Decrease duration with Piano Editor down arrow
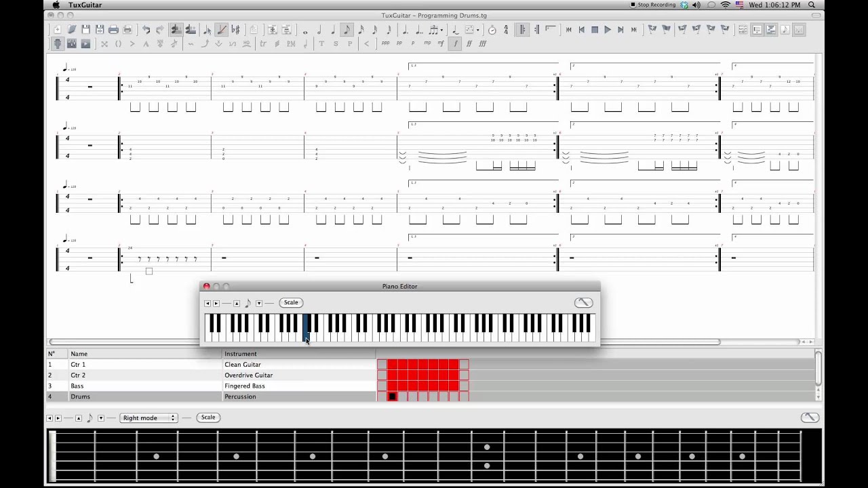Image resolution: width=868 pixels, height=488 pixels. [258, 303]
